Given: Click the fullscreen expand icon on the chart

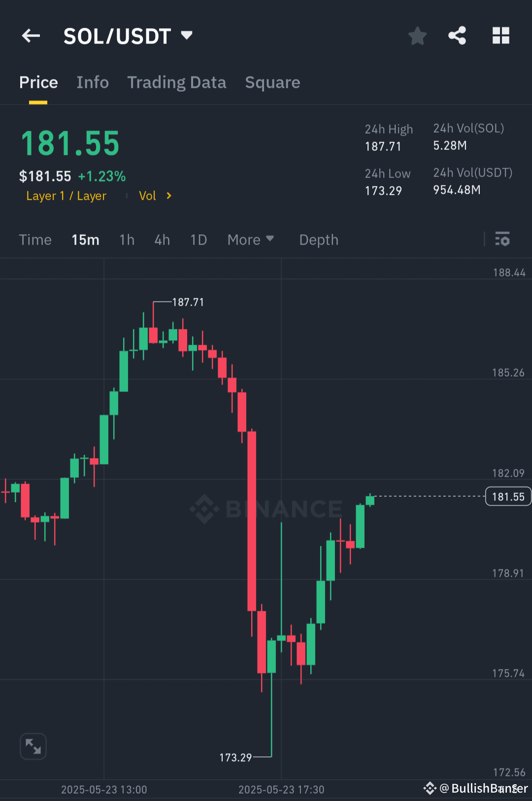Looking at the screenshot, I should point(33,746).
